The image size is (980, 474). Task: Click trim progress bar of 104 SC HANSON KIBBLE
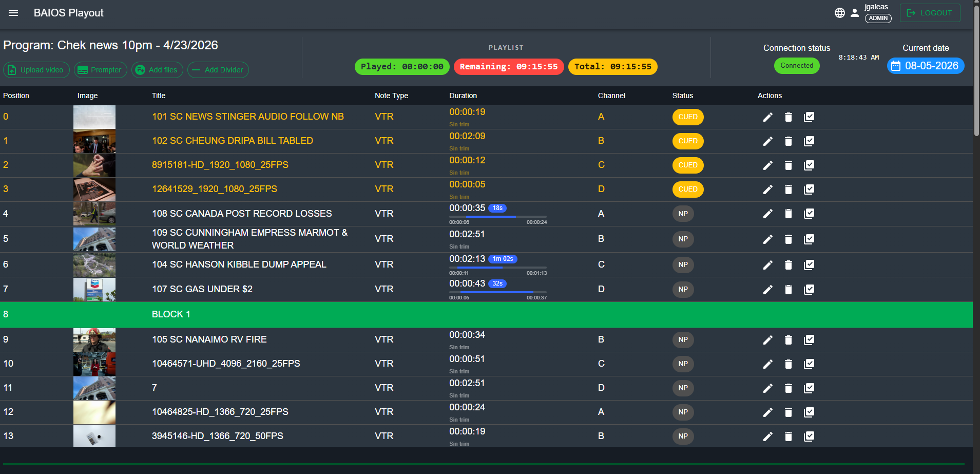click(x=498, y=268)
